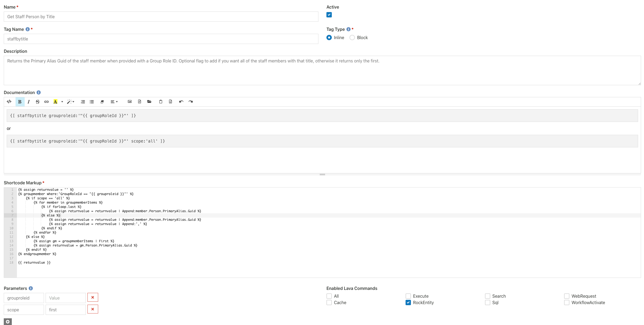Click line 18 '{{ returnvalue }}' in markup

click(34, 263)
